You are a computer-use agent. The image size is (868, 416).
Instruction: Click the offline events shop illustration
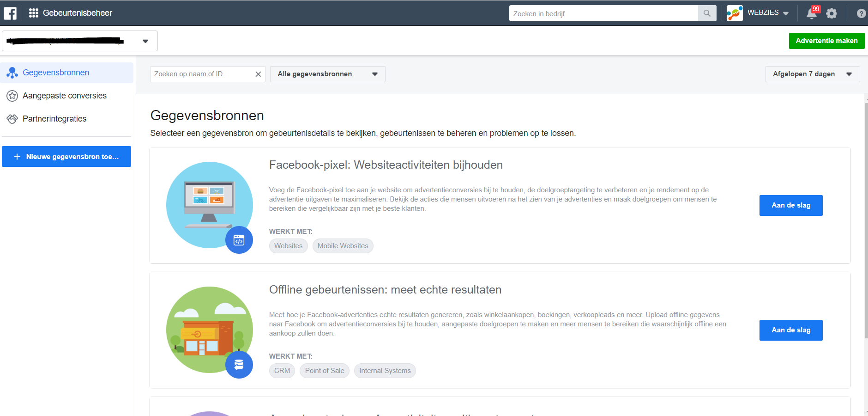(209, 330)
